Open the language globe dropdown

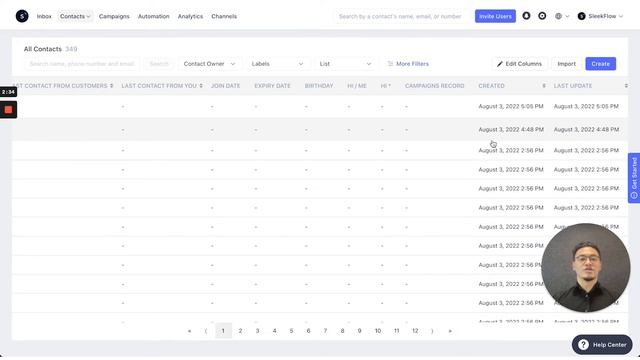[x=562, y=16]
